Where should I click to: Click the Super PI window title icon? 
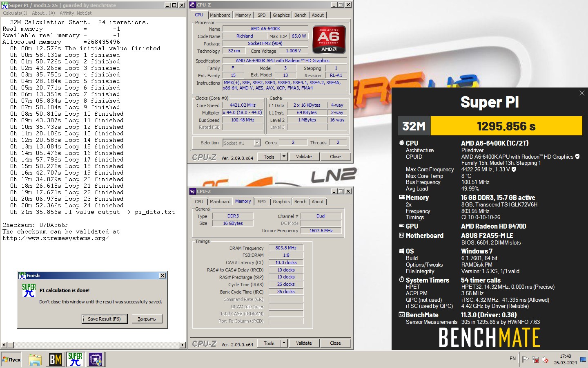click(x=5, y=5)
